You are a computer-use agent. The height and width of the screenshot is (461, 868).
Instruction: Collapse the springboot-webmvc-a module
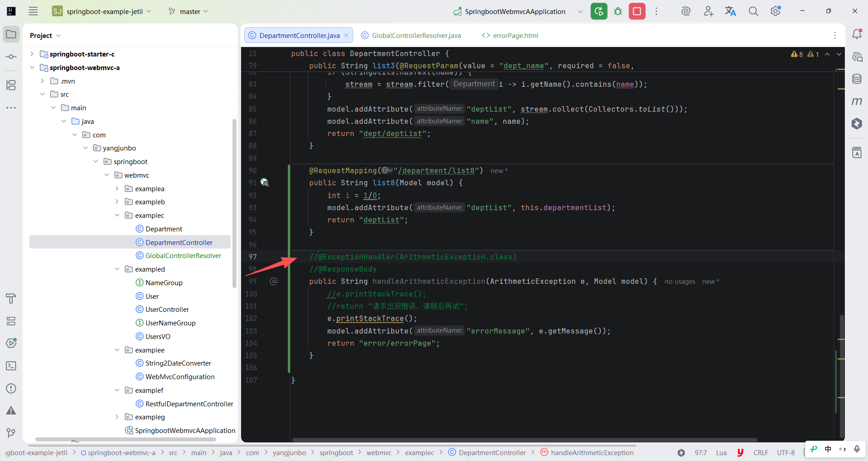[x=32, y=67]
